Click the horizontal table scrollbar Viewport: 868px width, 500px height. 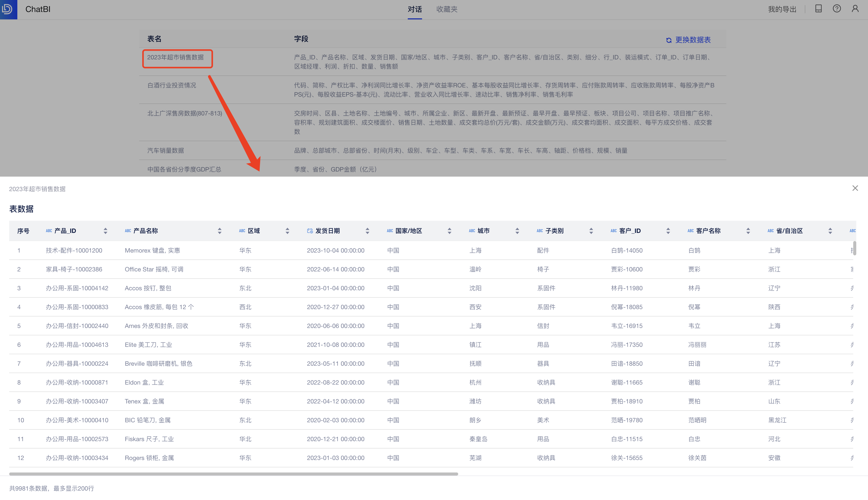pos(233,474)
